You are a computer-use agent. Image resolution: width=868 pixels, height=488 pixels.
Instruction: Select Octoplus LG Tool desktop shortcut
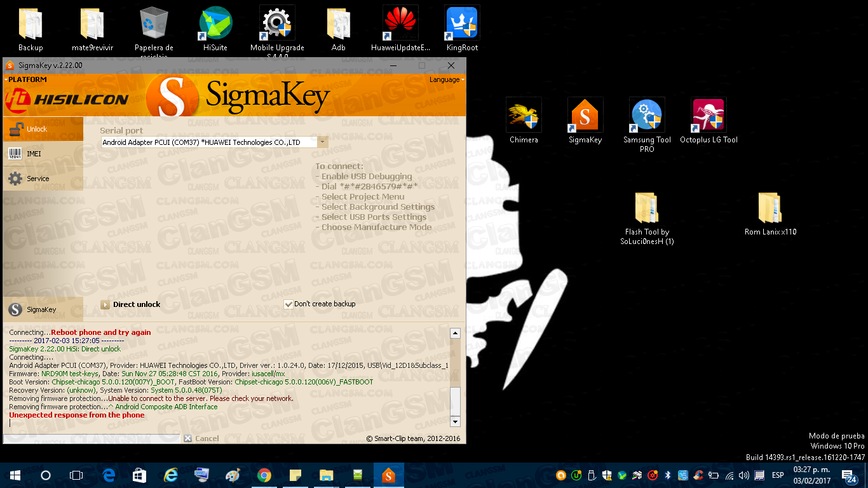click(709, 121)
